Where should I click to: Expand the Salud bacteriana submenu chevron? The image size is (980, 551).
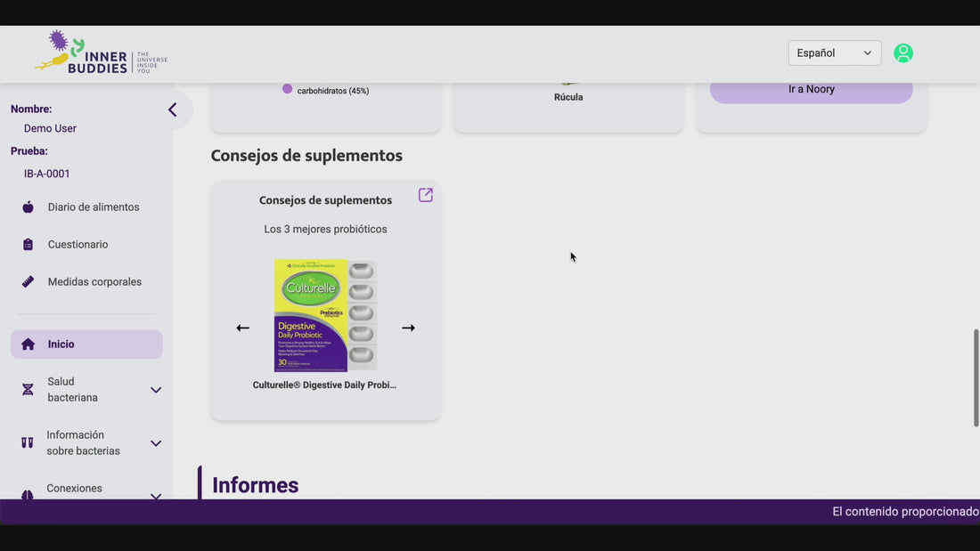coord(156,390)
